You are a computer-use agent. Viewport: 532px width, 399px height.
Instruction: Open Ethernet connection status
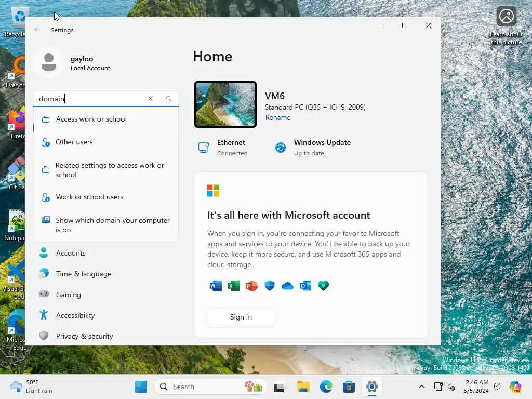coord(223,148)
